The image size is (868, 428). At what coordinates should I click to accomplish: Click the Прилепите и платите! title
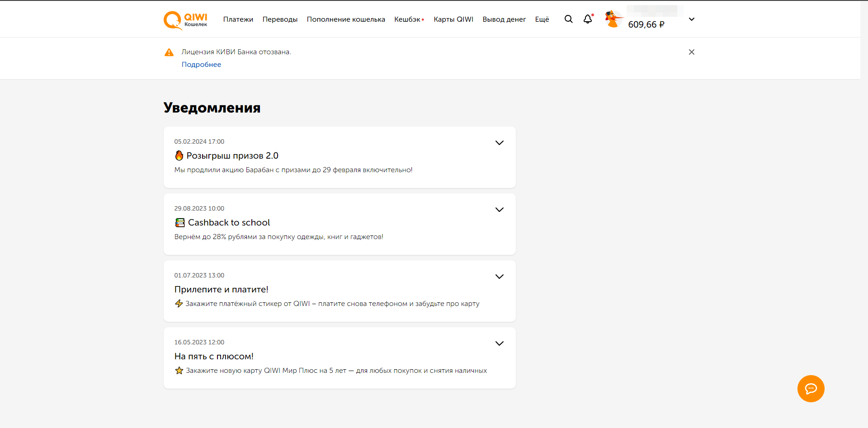tap(221, 289)
